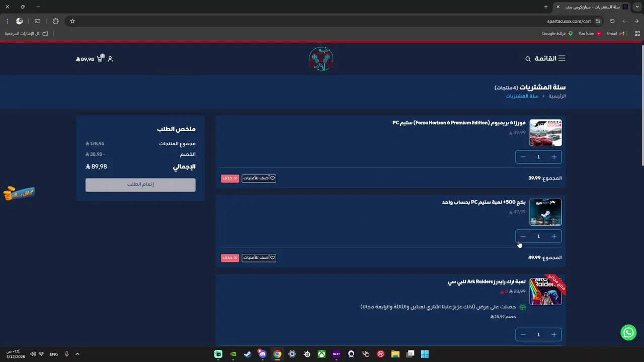Delete Forza Horizon 6 from cart
The image size is (644, 362).
(230, 178)
